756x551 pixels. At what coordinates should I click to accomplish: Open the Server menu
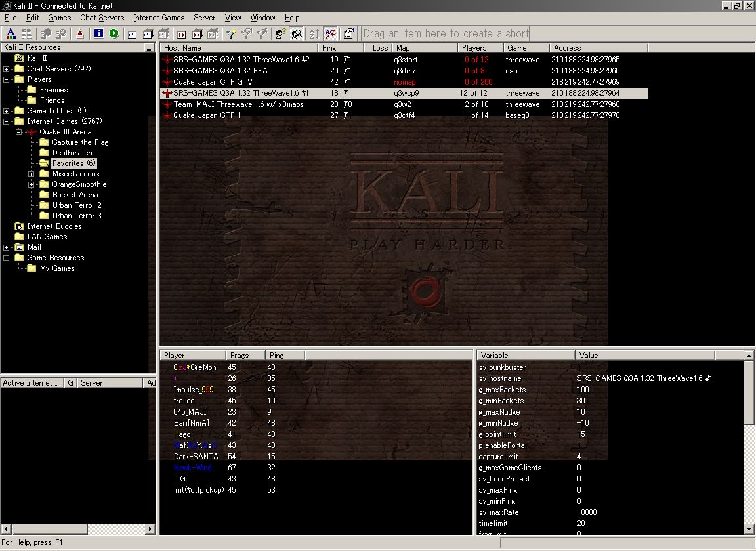point(205,18)
